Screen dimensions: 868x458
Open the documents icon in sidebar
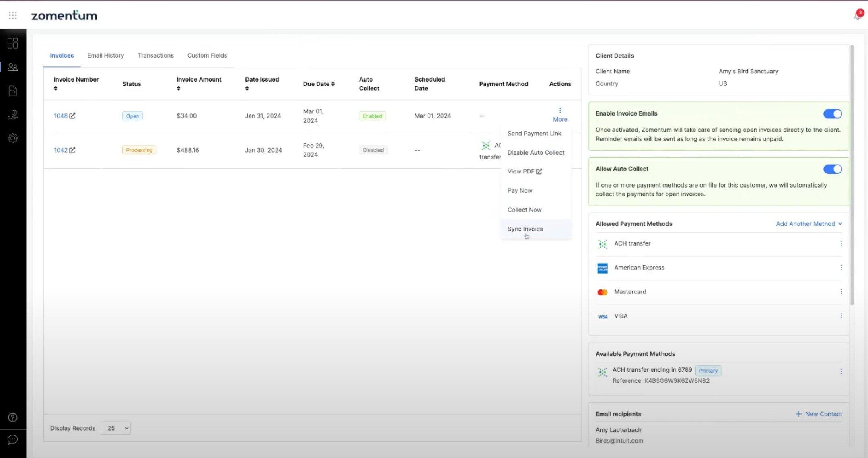13,91
